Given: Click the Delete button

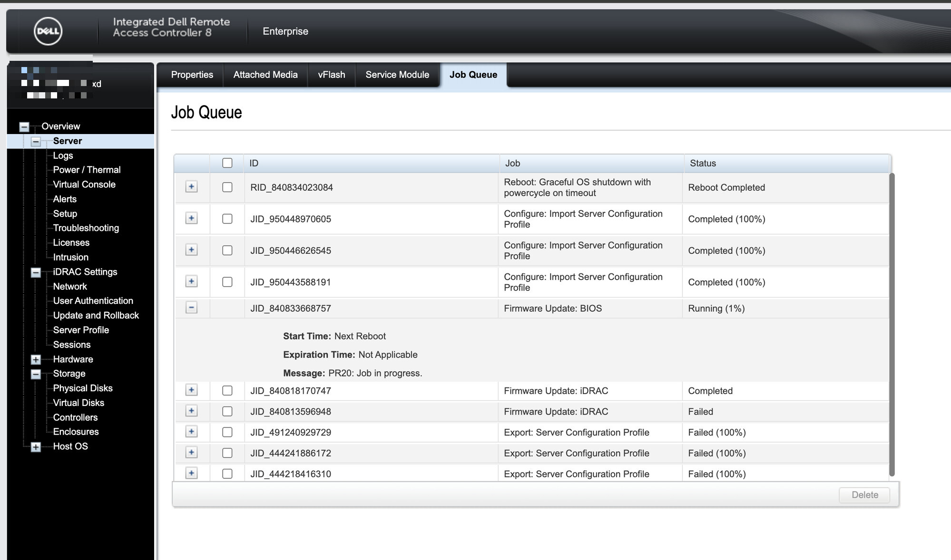Looking at the screenshot, I should click(x=864, y=495).
